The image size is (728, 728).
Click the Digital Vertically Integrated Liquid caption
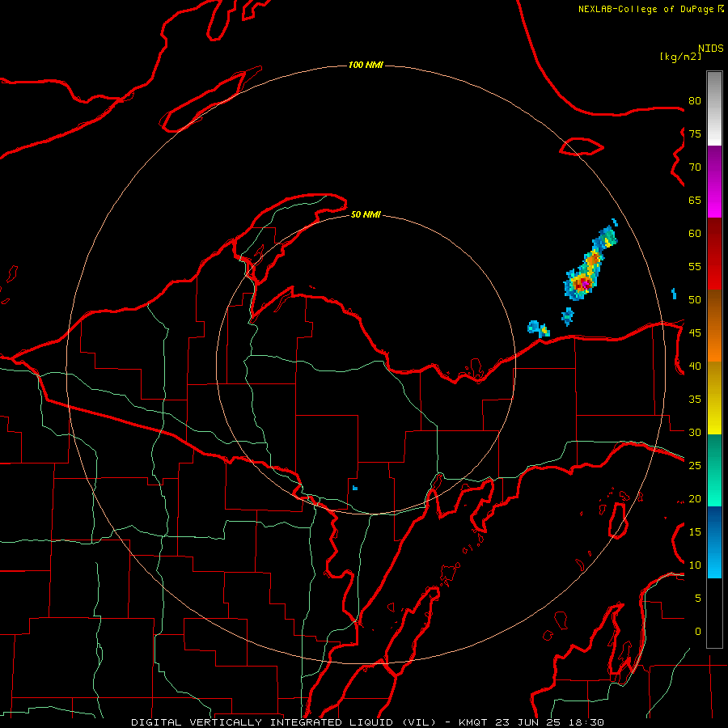click(x=285, y=722)
